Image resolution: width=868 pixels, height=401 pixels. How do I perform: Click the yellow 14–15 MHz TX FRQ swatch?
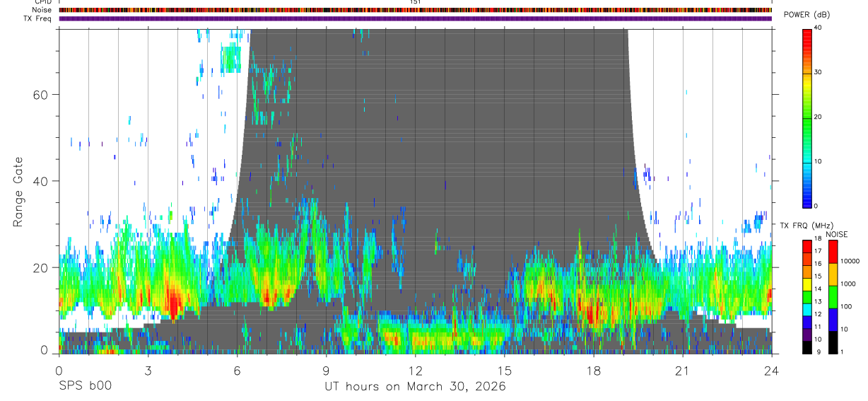807,285
